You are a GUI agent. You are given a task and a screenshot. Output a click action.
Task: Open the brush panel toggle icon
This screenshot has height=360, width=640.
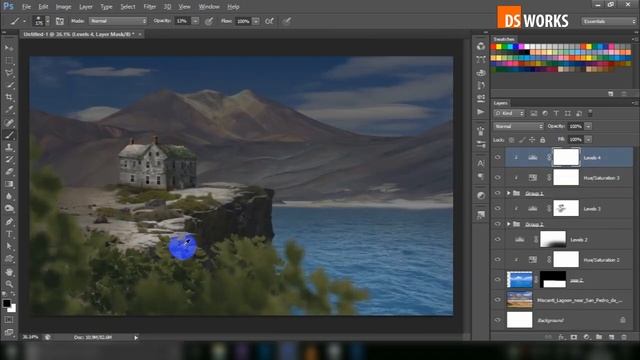[x=60, y=21]
